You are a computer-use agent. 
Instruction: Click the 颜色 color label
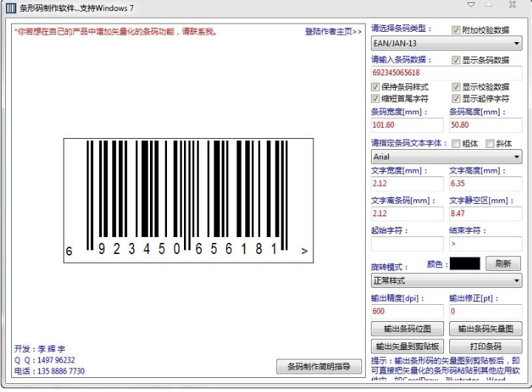coord(437,264)
